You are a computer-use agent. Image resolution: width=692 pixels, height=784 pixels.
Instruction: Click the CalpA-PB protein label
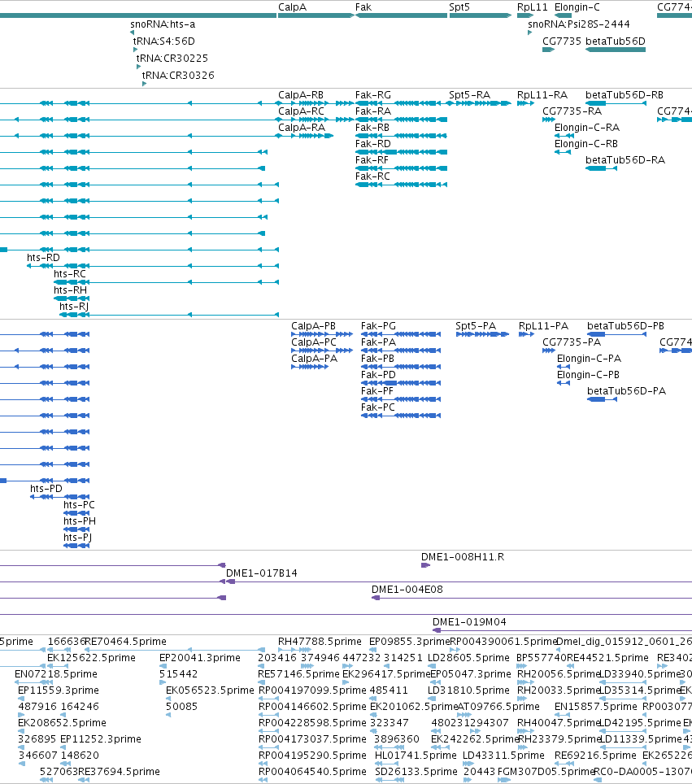pyautogui.click(x=314, y=326)
